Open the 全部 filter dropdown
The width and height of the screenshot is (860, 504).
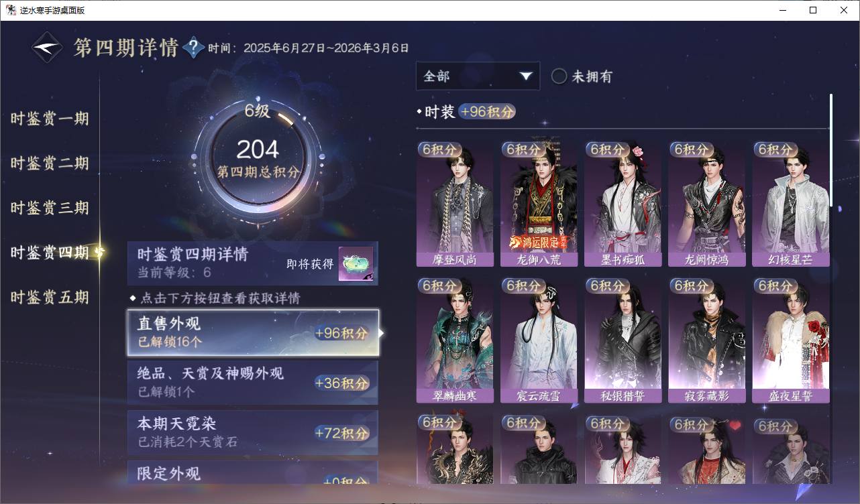[478, 76]
